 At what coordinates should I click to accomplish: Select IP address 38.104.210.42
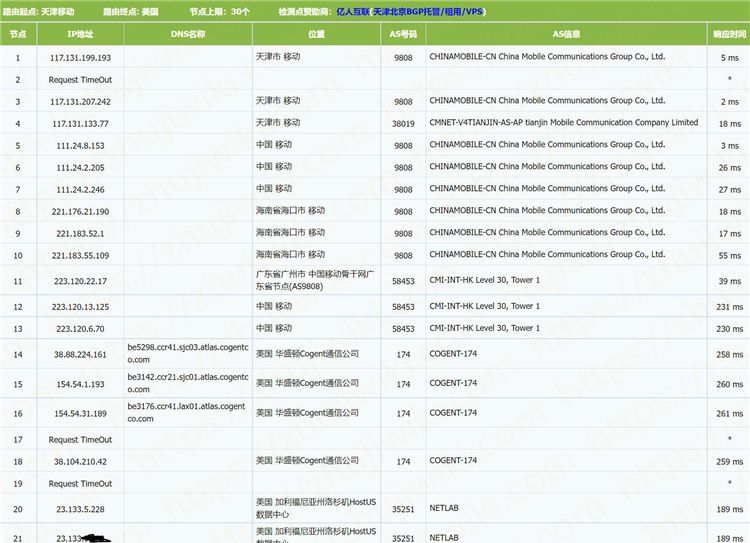coord(80,462)
